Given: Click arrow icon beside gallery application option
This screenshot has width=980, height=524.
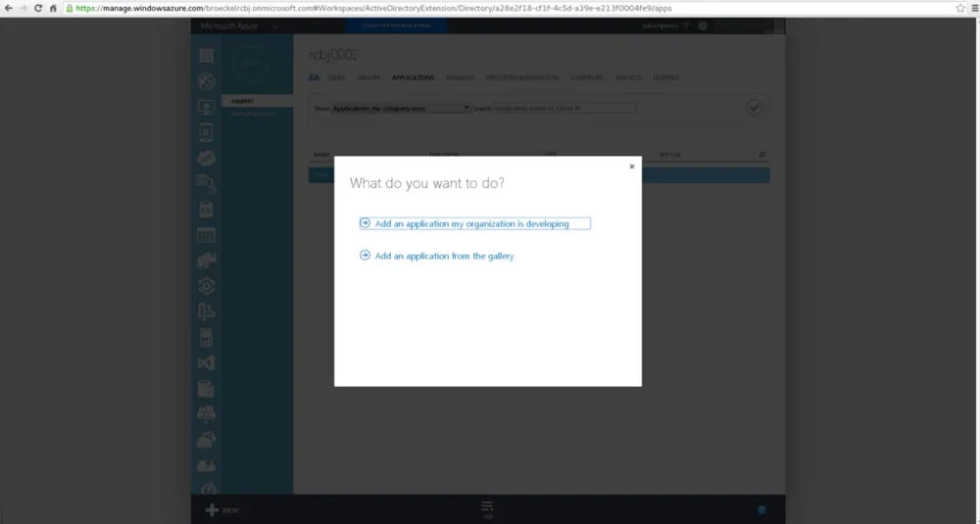Looking at the screenshot, I should click(x=365, y=256).
